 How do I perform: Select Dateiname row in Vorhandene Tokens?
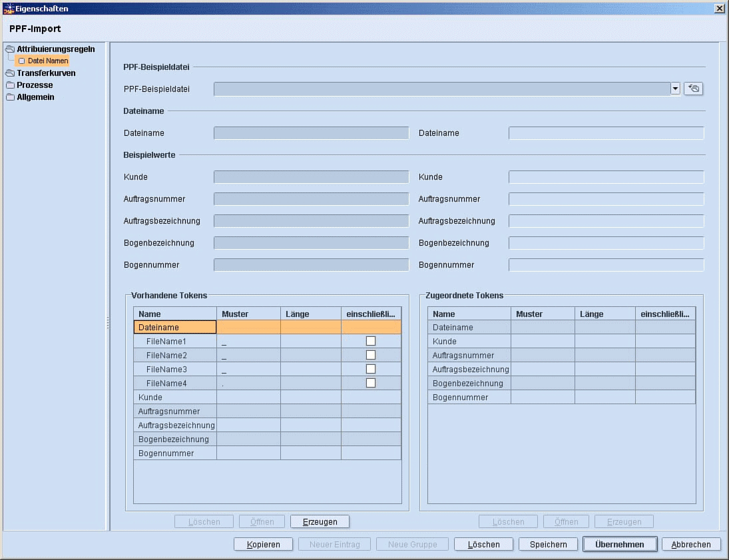point(268,327)
